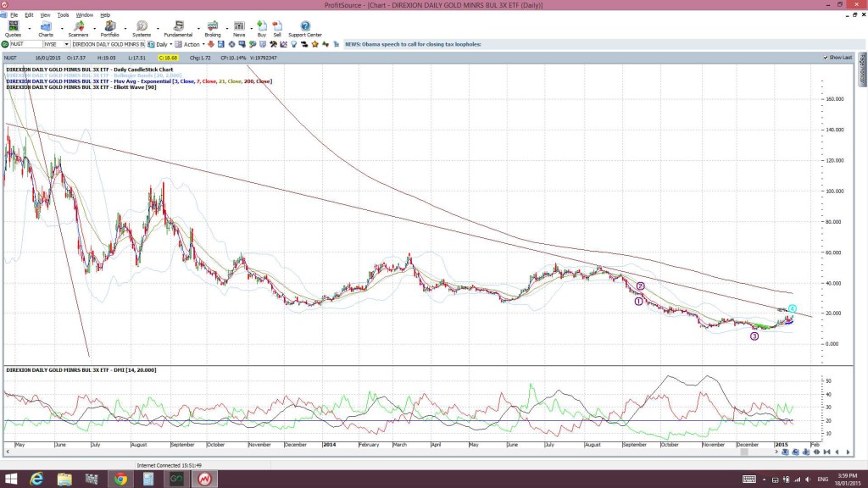Click the Elliott Wave [90] indicator label
This screenshot has height=488, width=868.
(x=81, y=87)
